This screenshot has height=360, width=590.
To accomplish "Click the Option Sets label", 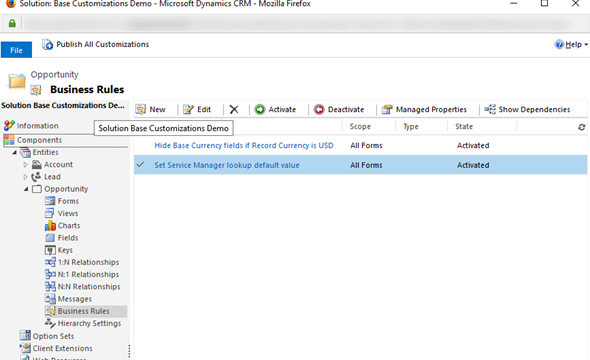I will point(53,336).
